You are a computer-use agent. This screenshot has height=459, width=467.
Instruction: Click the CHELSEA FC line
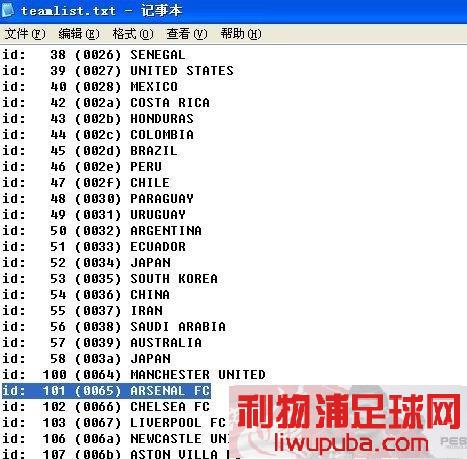point(106,407)
